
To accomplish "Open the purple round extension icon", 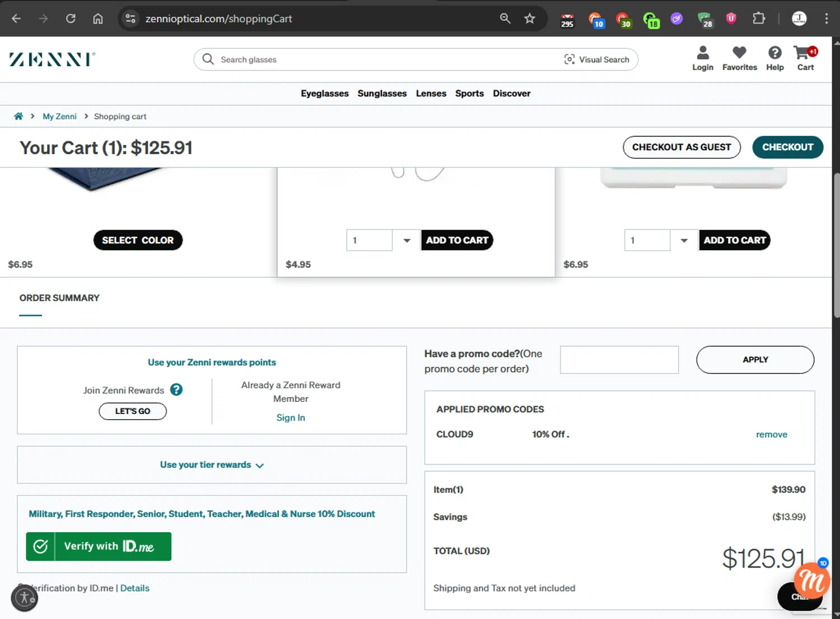I will click(x=676, y=19).
